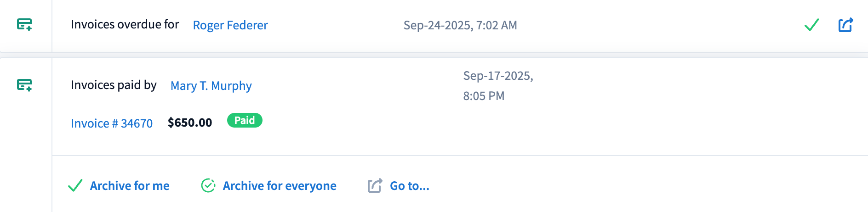
Task: Click the overdue invoices notification icon
Action: pos(24,24)
